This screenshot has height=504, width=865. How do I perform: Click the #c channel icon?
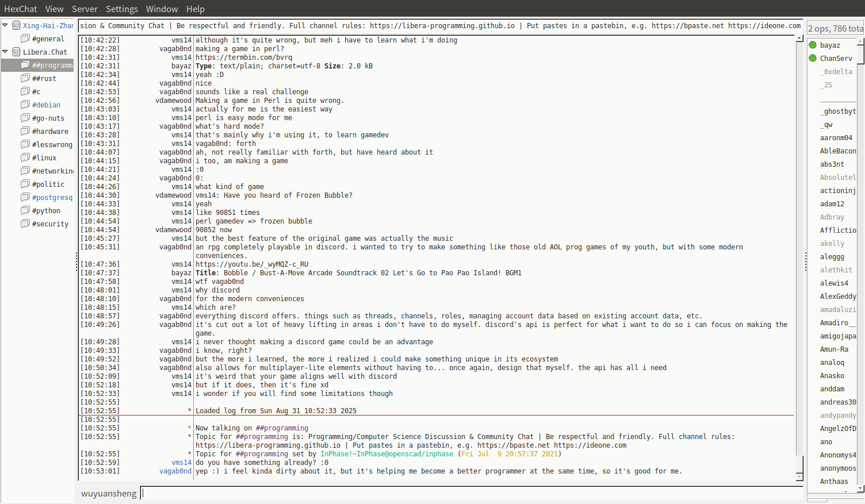tap(25, 91)
